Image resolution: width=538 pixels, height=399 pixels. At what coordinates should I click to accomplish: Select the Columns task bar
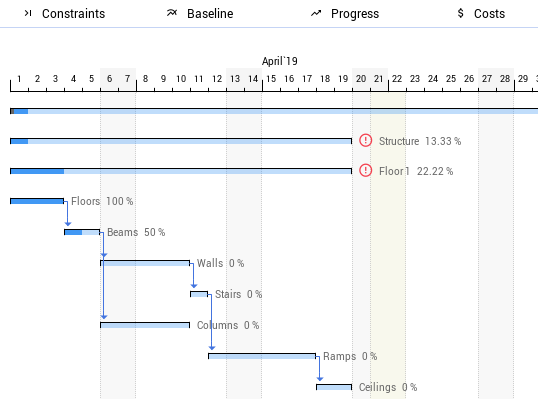click(145, 325)
